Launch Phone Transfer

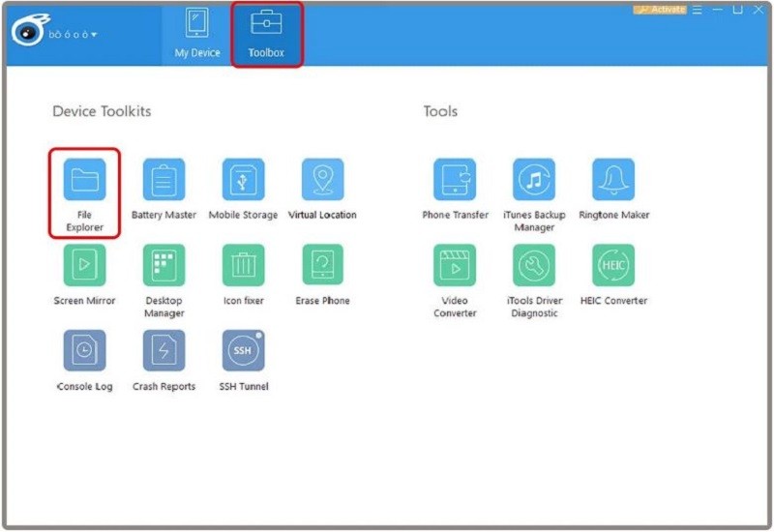click(x=455, y=180)
